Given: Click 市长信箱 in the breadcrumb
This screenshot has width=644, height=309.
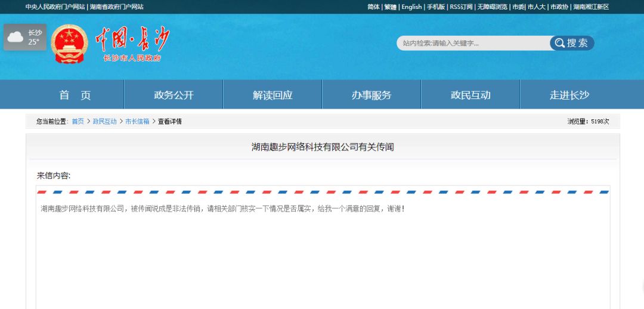Looking at the screenshot, I should (137, 121).
